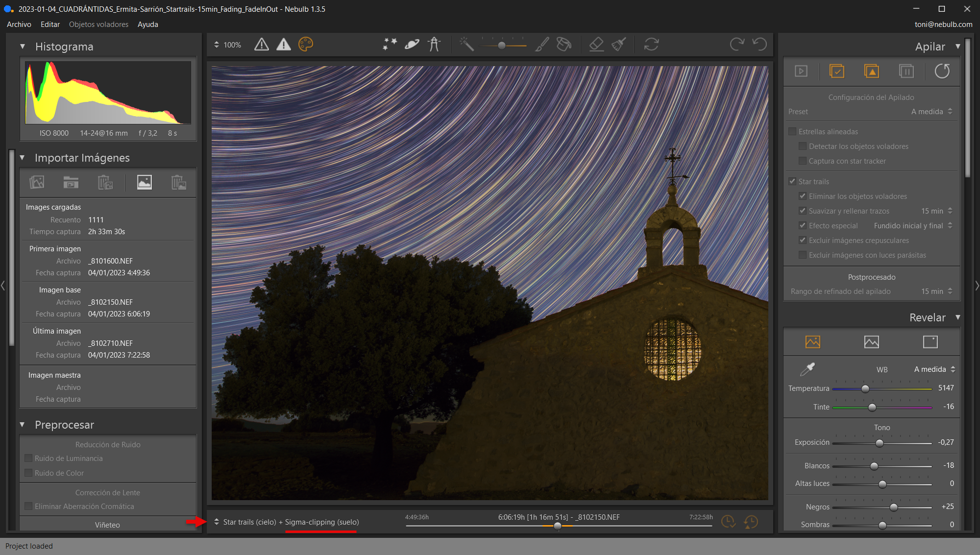Toggle Suavizar y rellenar trazos checkbox
The image size is (980, 555).
click(x=803, y=211)
